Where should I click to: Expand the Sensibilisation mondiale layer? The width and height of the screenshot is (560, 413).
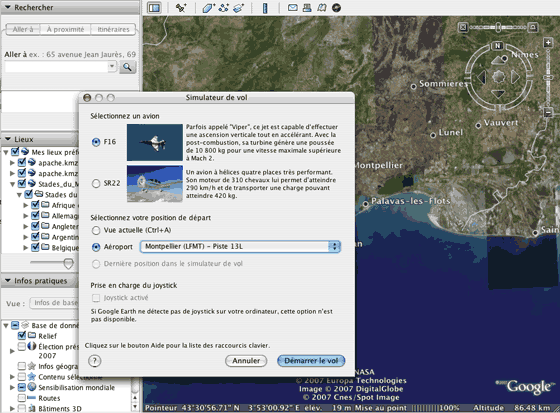12,387
